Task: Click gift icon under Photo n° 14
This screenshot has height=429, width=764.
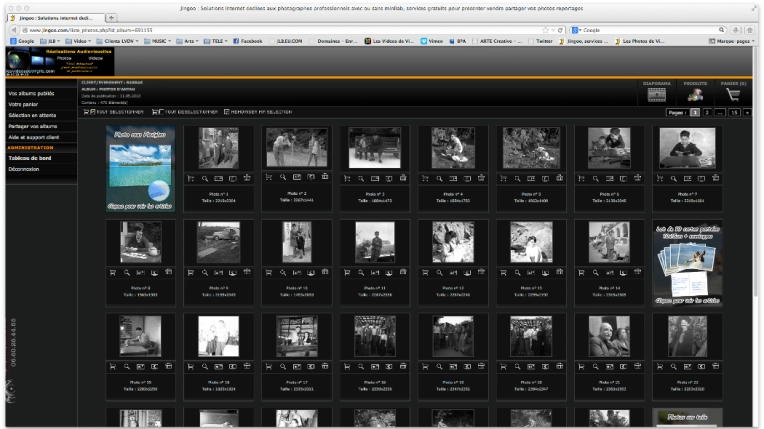Action: [x=637, y=273]
